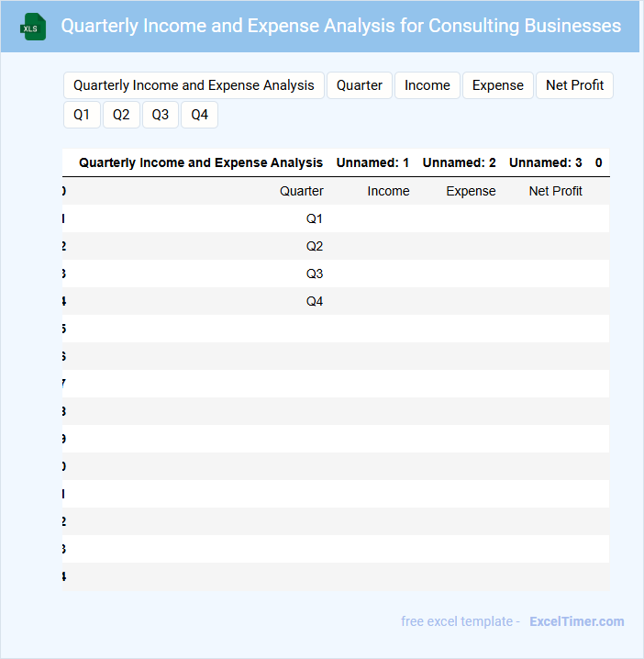Click the green XLS file icon
Screen dimensions: 644x659
point(33,27)
